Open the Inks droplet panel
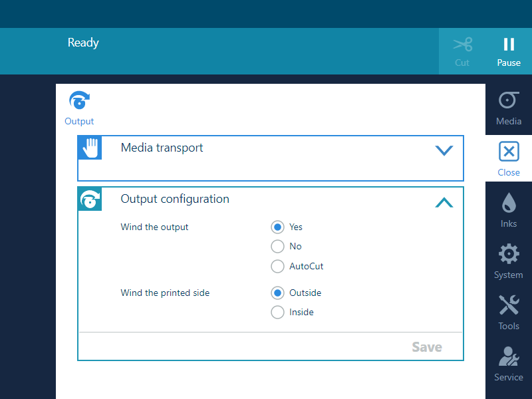Screen dimensions: 532x399 [x=509, y=209]
